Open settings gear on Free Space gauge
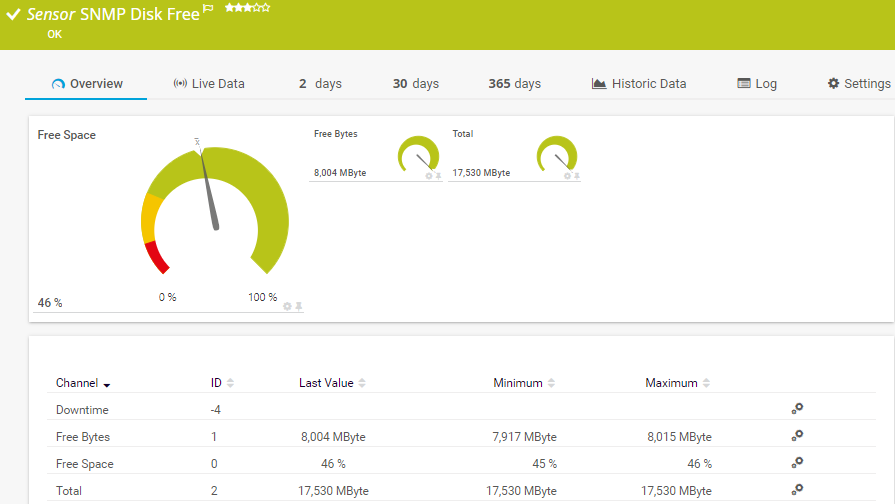This screenshot has width=895, height=504. [287, 306]
